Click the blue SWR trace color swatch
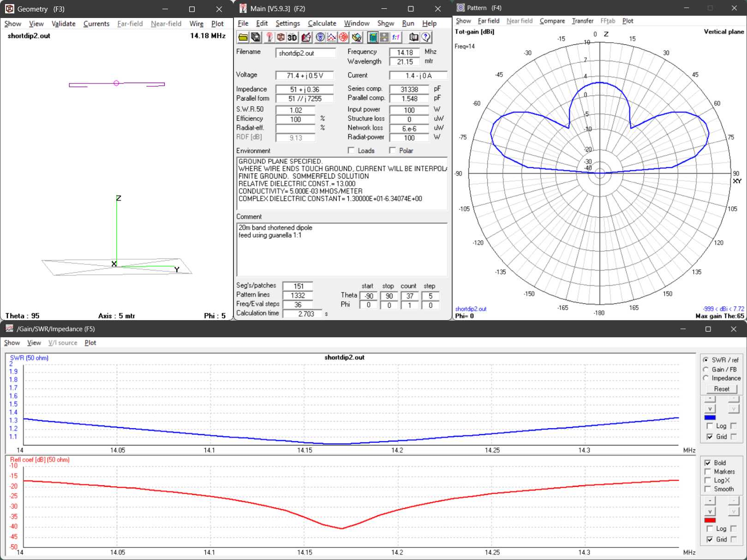The image size is (747, 560). point(710,417)
